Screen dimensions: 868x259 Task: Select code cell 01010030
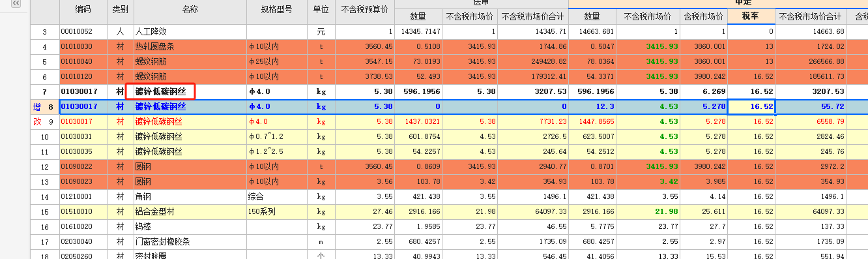[x=83, y=46]
